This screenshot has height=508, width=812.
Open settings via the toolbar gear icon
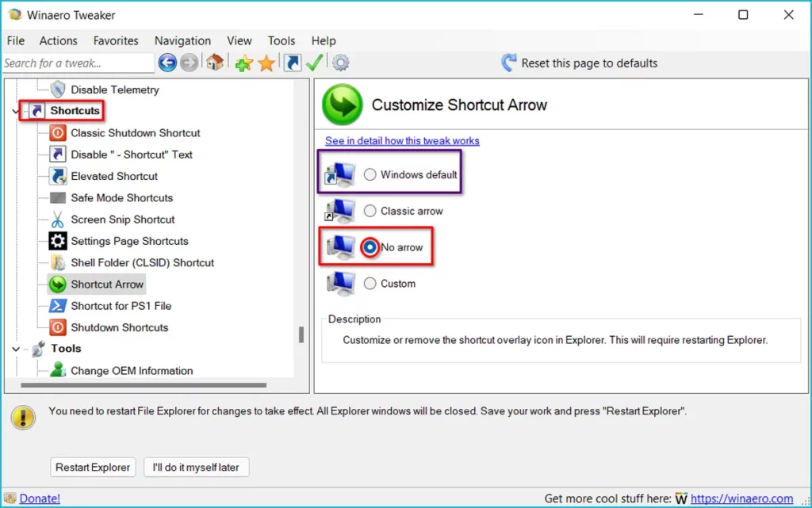point(341,63)
